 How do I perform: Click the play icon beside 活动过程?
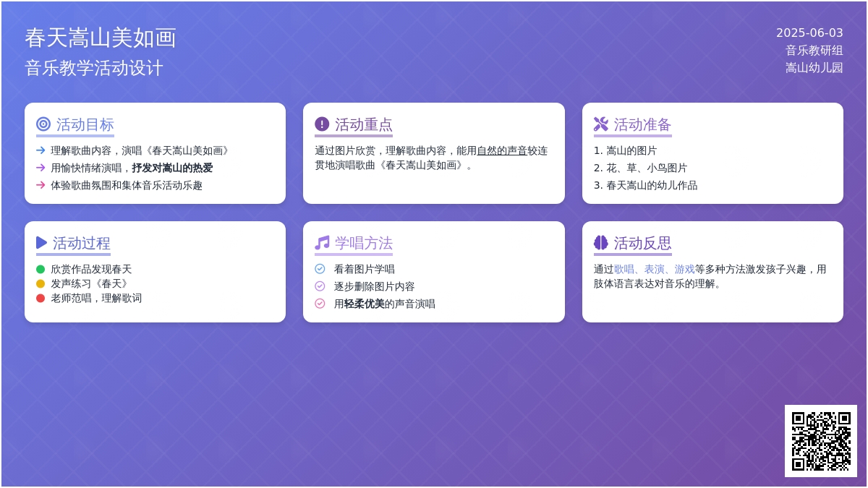click(x=42, y=243)
